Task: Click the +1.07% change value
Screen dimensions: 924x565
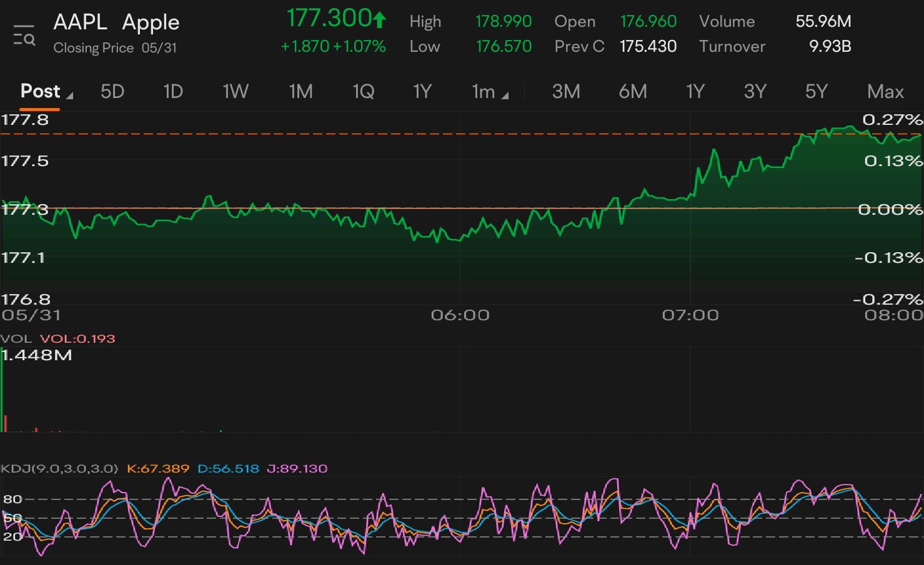Action: tap(359, 47)
